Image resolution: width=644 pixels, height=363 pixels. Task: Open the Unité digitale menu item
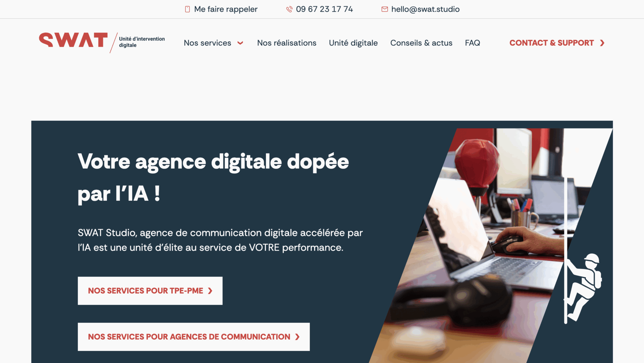click(x=353, y=43)
